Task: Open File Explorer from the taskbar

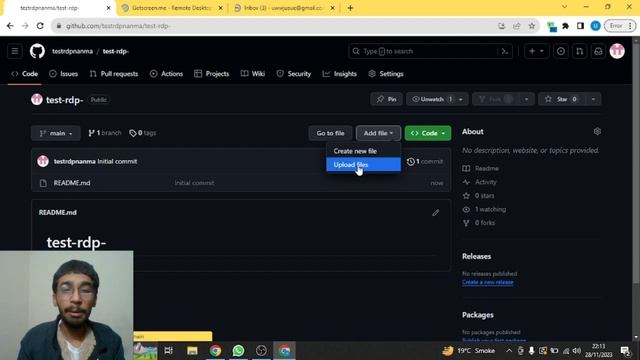Action: click(x=192, y=351)
